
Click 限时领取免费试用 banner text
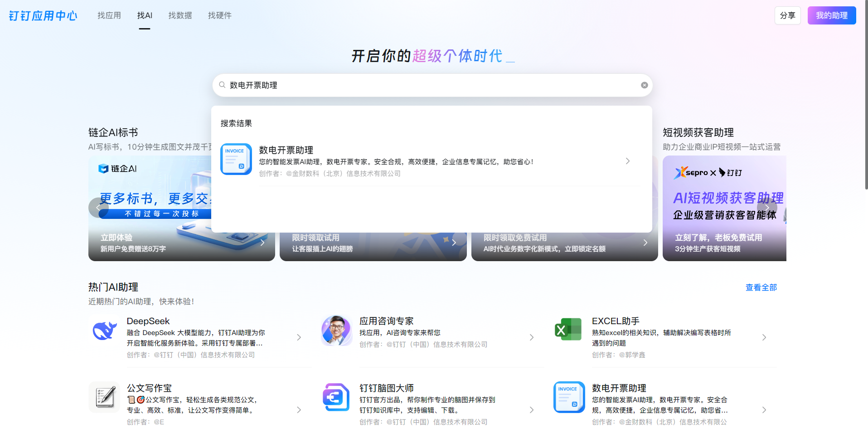[x=515, y=238]
